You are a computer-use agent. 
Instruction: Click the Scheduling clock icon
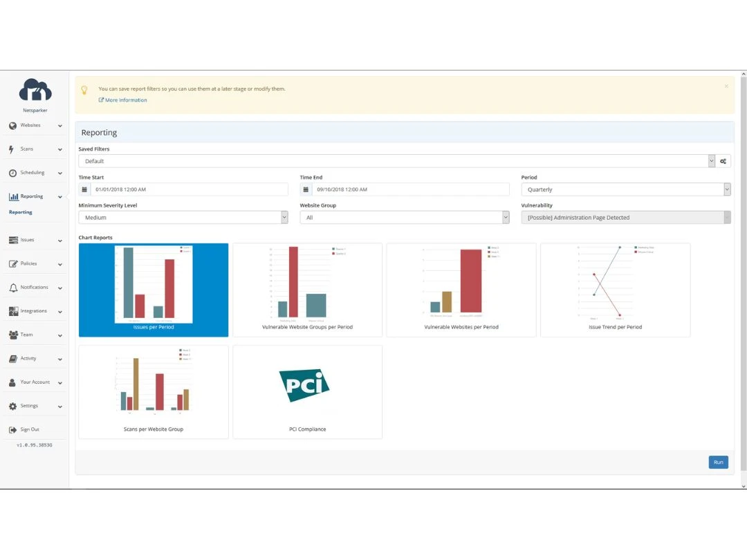[x=13, y=174]
